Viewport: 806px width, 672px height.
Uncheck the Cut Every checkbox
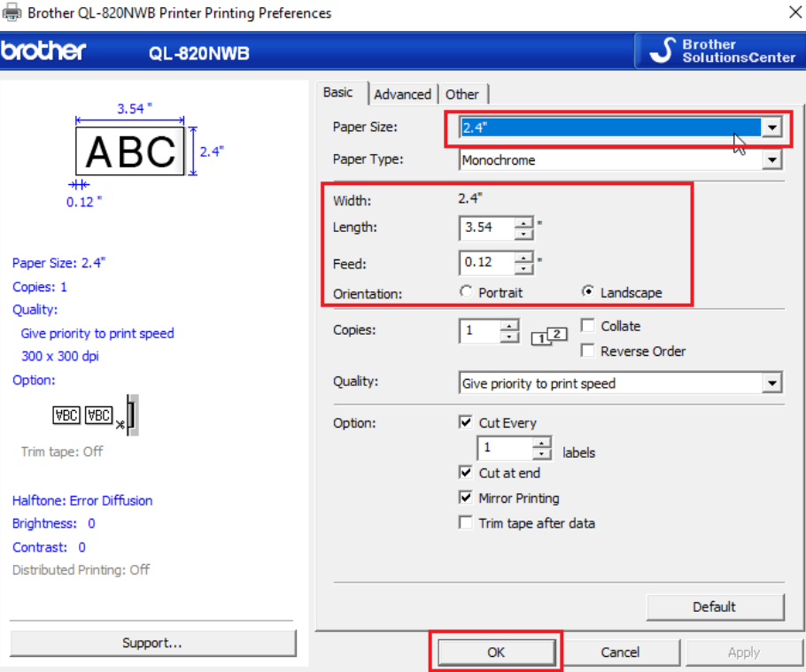pos(466,422)
